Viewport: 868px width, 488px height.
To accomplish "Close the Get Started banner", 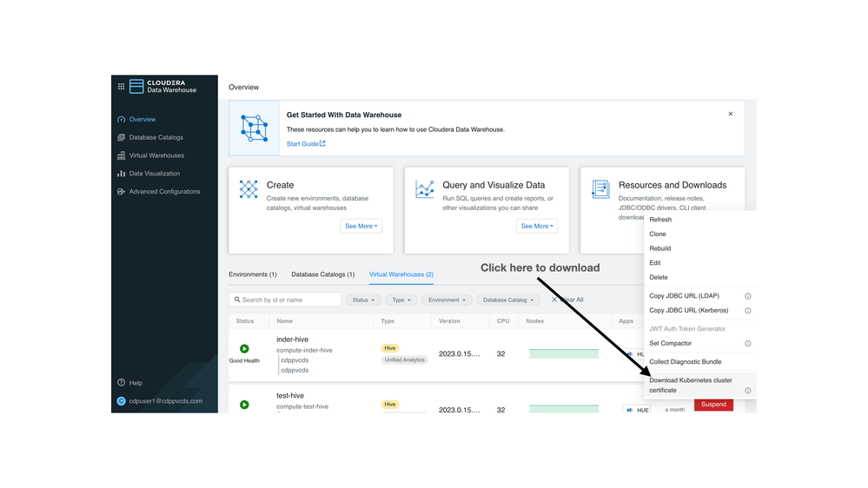I will pyautogui.click(x=730, y=114).
